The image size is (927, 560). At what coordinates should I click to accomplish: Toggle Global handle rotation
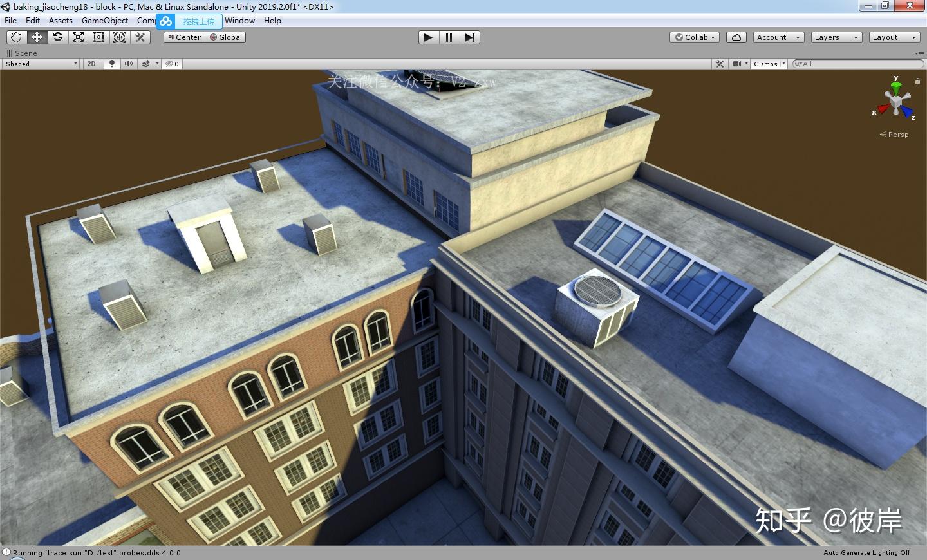tap(225, 37)
